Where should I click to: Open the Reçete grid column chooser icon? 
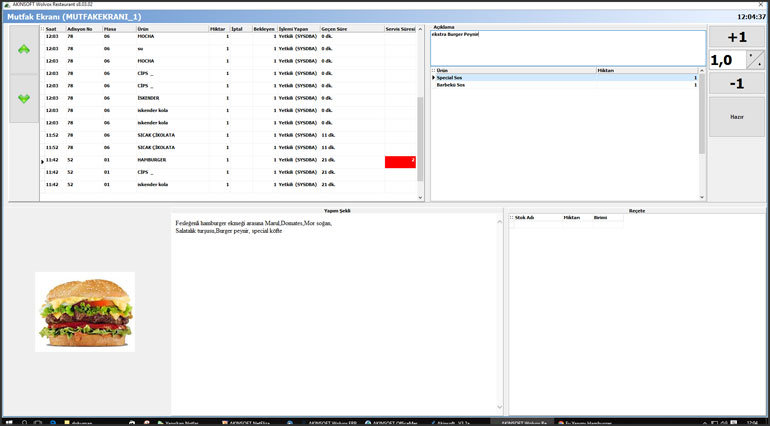coord(512,218)
